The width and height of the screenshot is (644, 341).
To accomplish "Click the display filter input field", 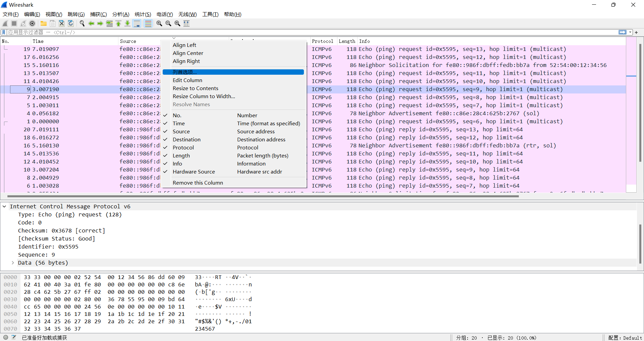I will pos(312,32).
